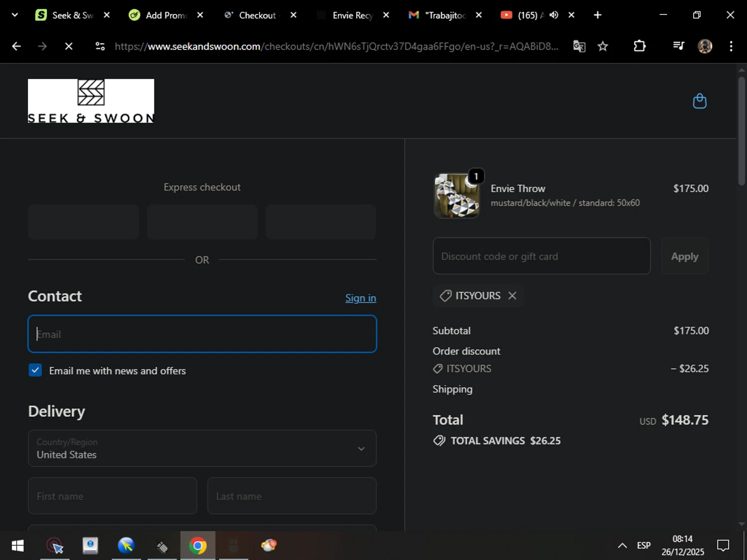The height and width of the screenshot is (560, 747).
Task: Open the browser extensions puzzle icon
Action: tap(639, 46)
